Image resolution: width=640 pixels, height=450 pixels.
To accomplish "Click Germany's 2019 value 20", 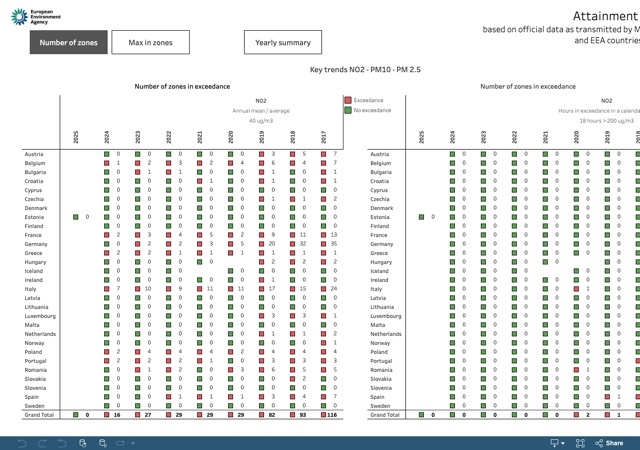I will point(272,244).
